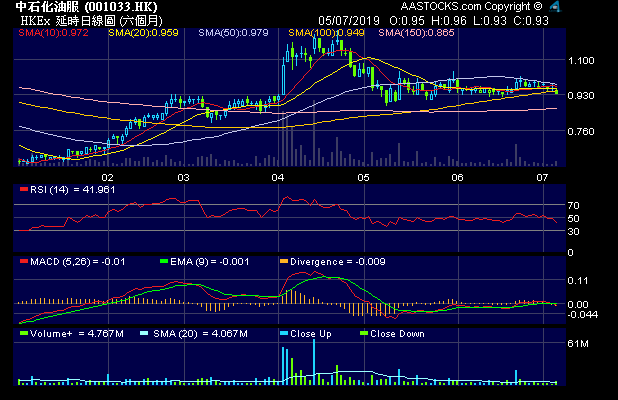This screenshot has width=618, height=400.
Task: Click the Close Up legend label
Action: point(311,334)
